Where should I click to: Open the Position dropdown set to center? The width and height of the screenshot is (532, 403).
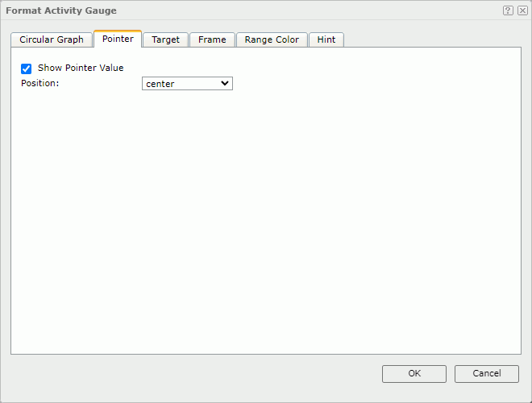pos(187,84)
